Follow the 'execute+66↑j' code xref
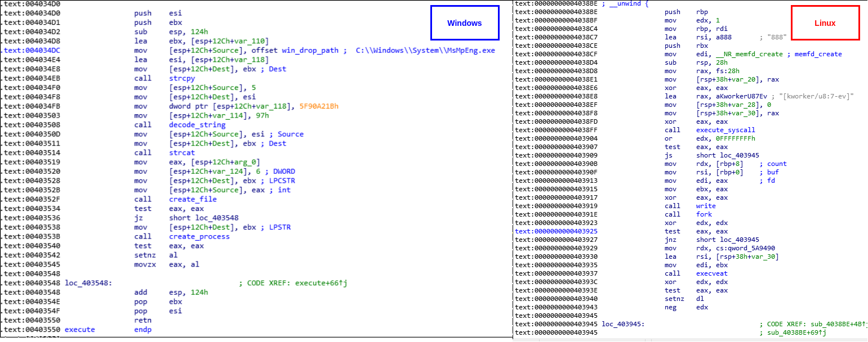868x342 pixels. coord(321,283)
